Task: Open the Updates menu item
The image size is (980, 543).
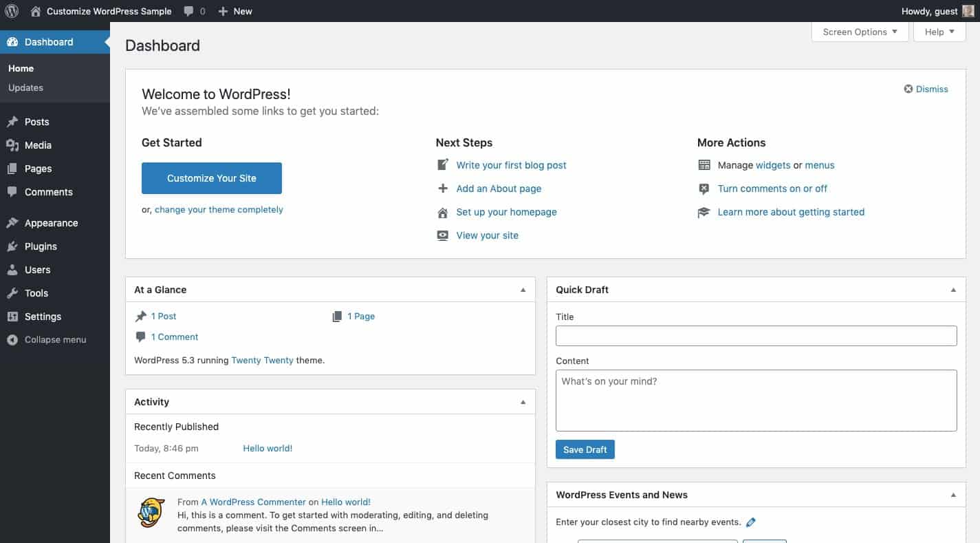Action: coord(25,87)
